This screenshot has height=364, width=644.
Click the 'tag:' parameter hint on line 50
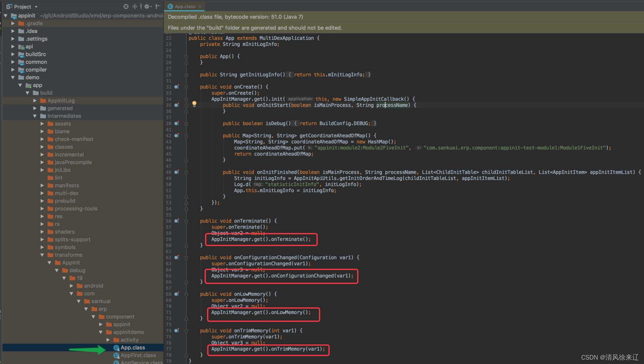258,184
